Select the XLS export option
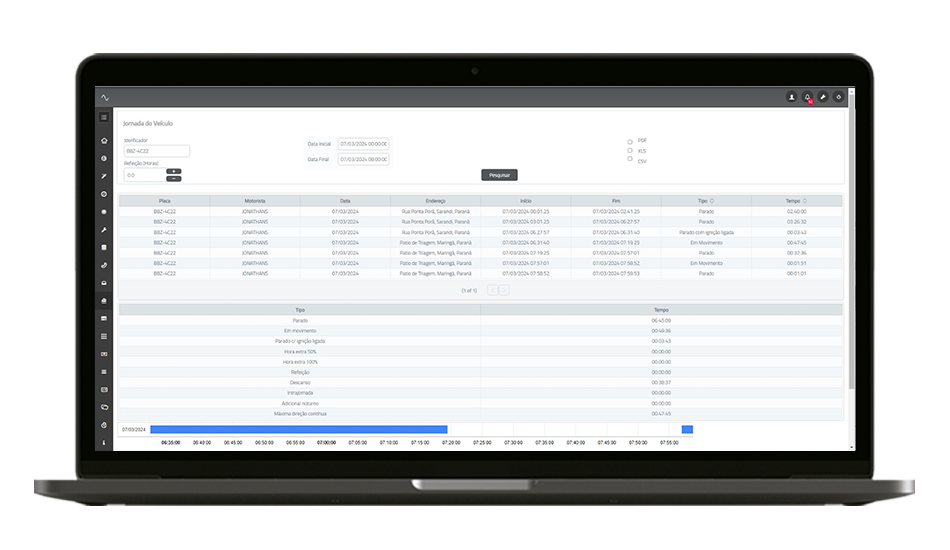The height and width of the screenshot is (550, 950). (630, 151)
